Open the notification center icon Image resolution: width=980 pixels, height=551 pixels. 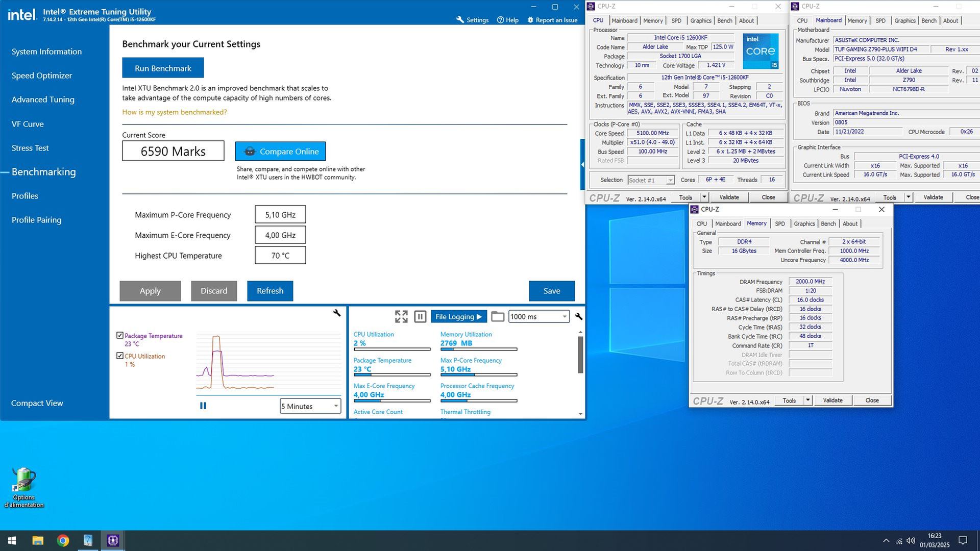(963, 540)
